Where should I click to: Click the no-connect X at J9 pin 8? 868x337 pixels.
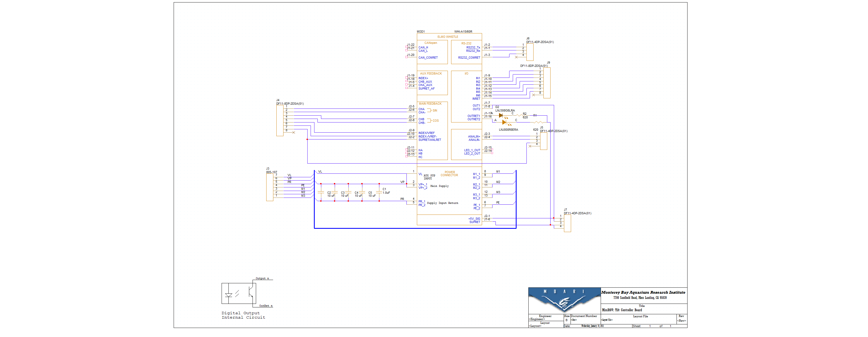click(533, 95)
